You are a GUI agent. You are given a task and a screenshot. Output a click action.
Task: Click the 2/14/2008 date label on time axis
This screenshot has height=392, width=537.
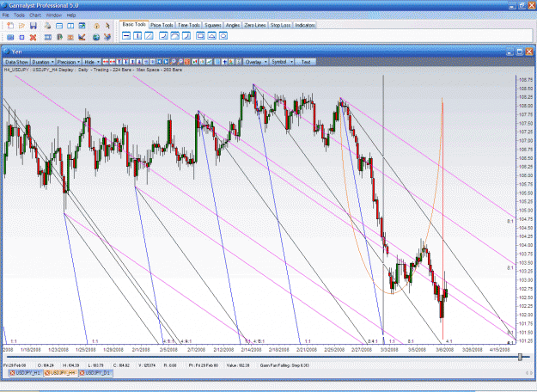(252, 350)
